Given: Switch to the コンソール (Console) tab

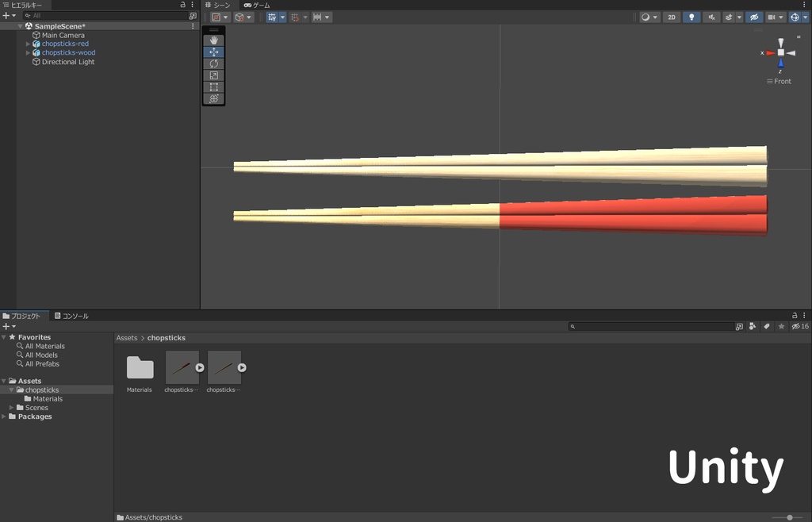Looking at the screenshot, I should tap(71, 316).
